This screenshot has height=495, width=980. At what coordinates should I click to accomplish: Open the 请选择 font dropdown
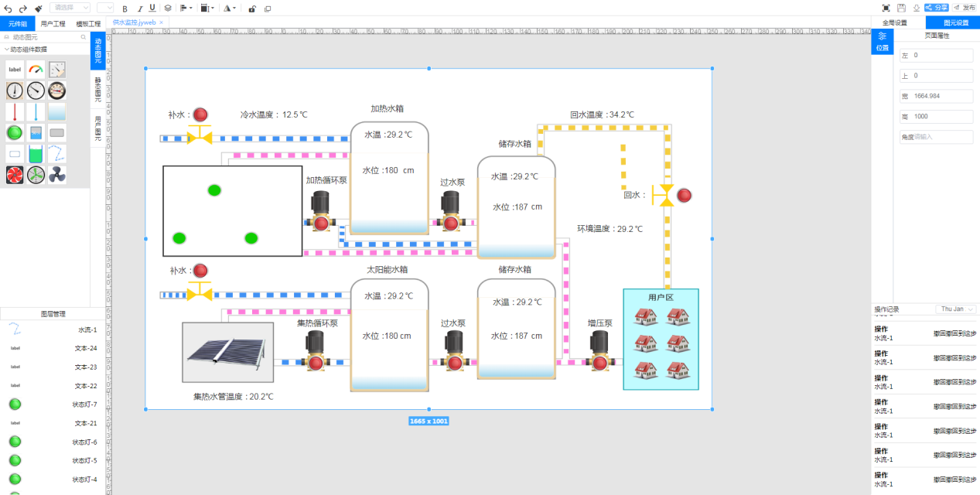point(70,8)
